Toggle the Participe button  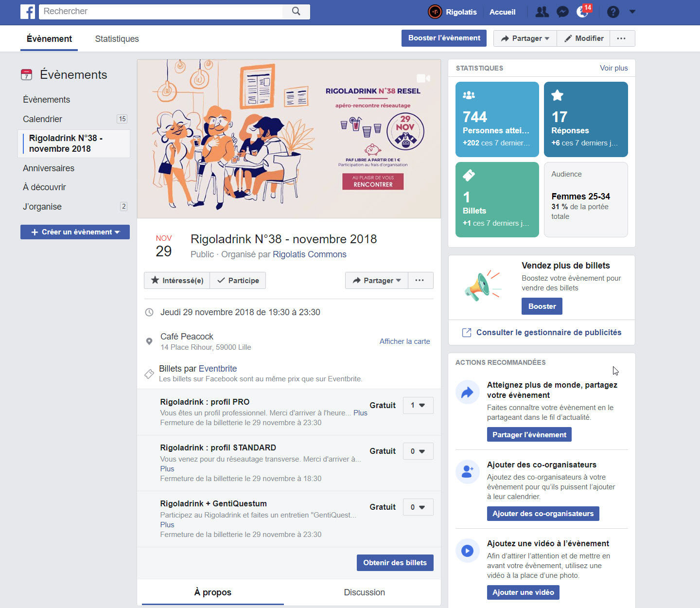pos(238,281)
